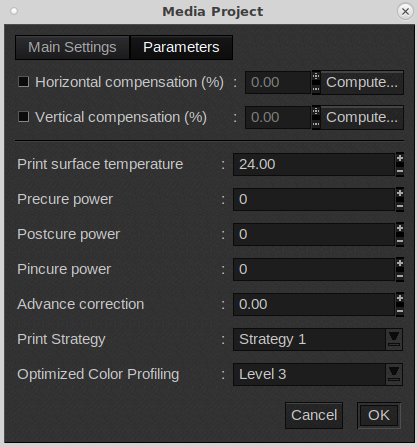The image size is (418, 447).
Task: Increase Print surface temperature with plus stepper
Action: [x=400, y=159]
